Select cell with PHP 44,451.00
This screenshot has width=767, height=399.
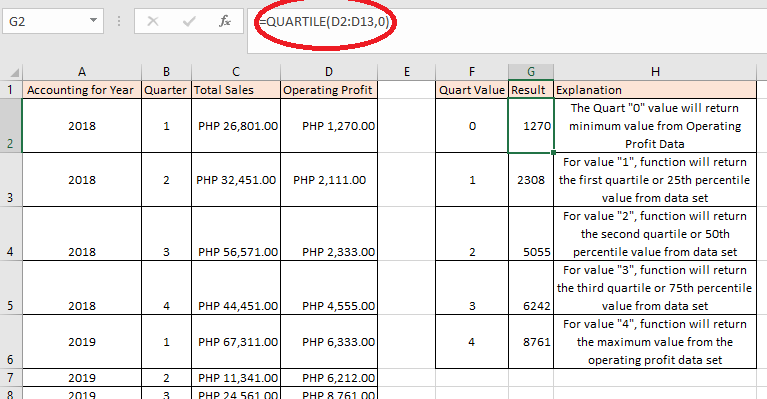[x=236, y=288]
